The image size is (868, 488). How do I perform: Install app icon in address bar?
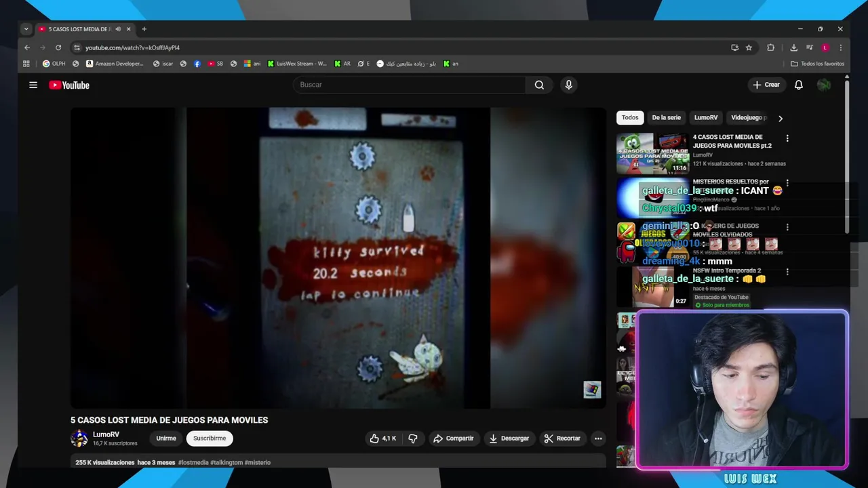coord(734,47)
